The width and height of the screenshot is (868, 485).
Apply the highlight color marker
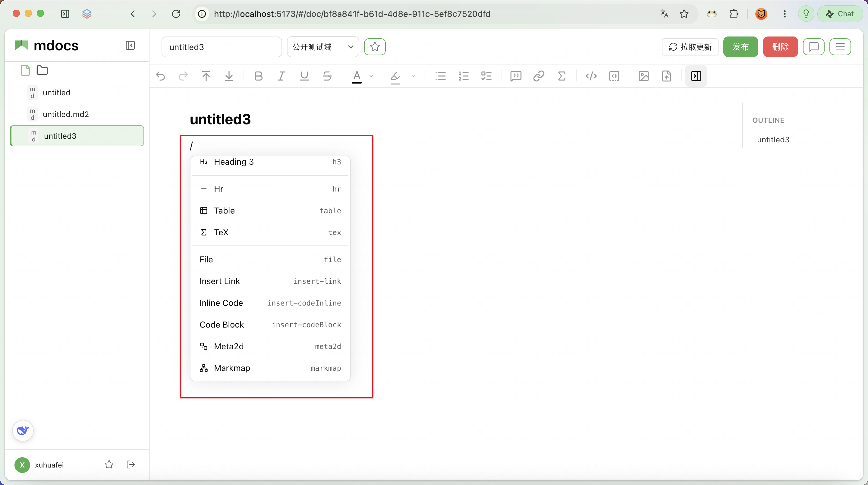[x=395, y=77]
